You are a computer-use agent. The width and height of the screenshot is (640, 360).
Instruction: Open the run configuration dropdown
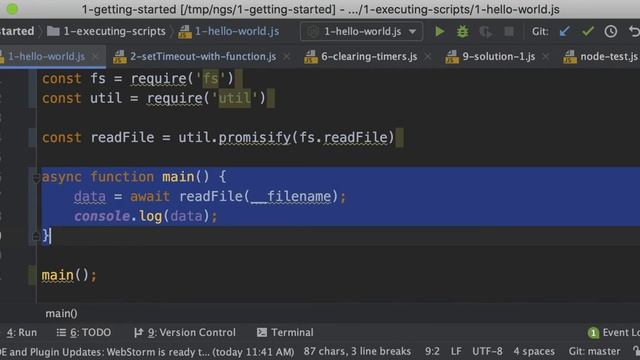361,31
